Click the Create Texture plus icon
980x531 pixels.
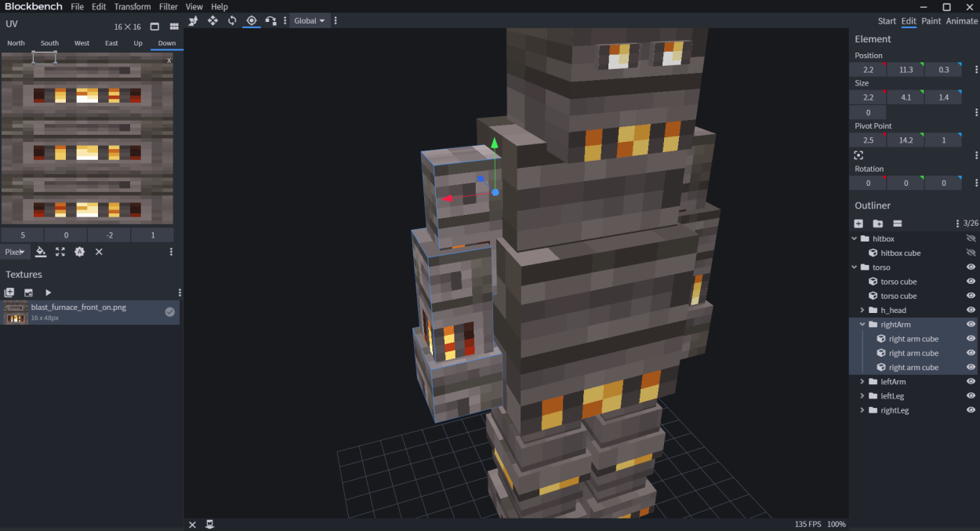tap(9, 293)
